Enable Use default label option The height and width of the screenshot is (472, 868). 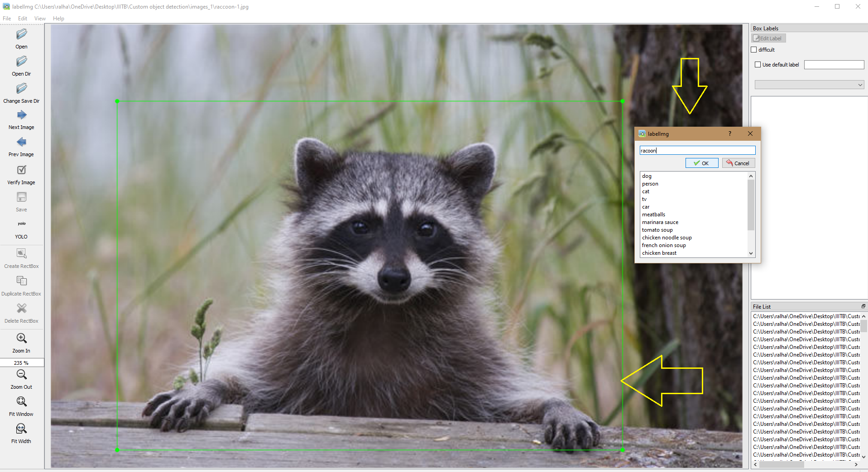click(758, 65)
